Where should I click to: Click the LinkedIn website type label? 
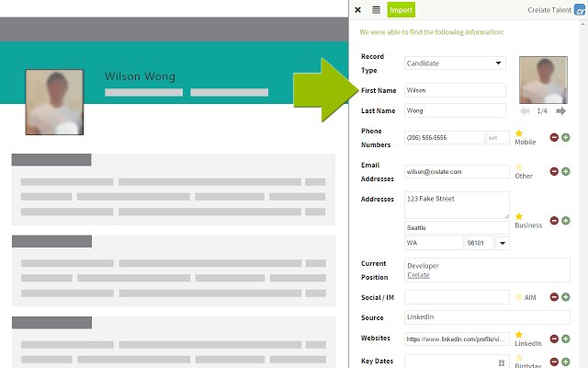[528, 343]
